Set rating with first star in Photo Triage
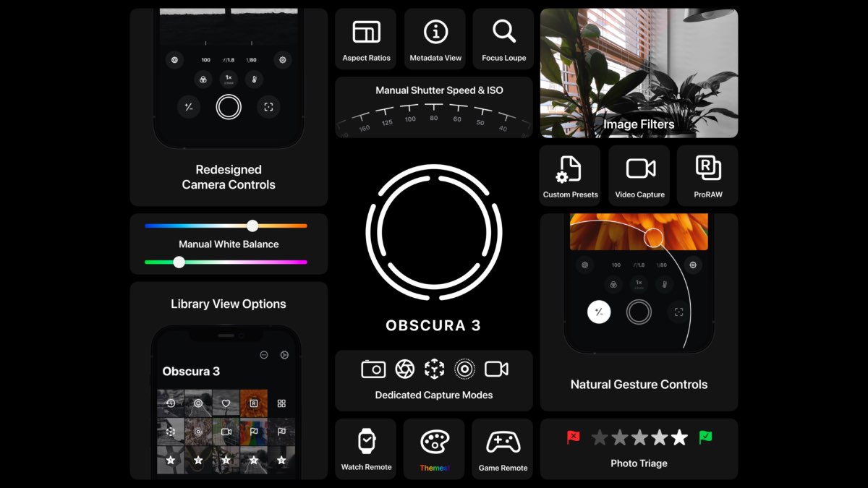The image size is (868, 488). 600,437
